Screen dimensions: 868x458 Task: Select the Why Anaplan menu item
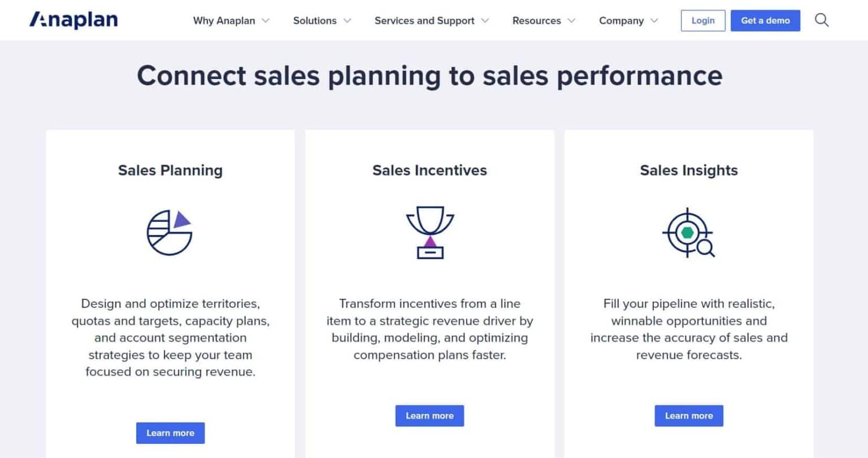pyautogui.click(x=224, y=20)
